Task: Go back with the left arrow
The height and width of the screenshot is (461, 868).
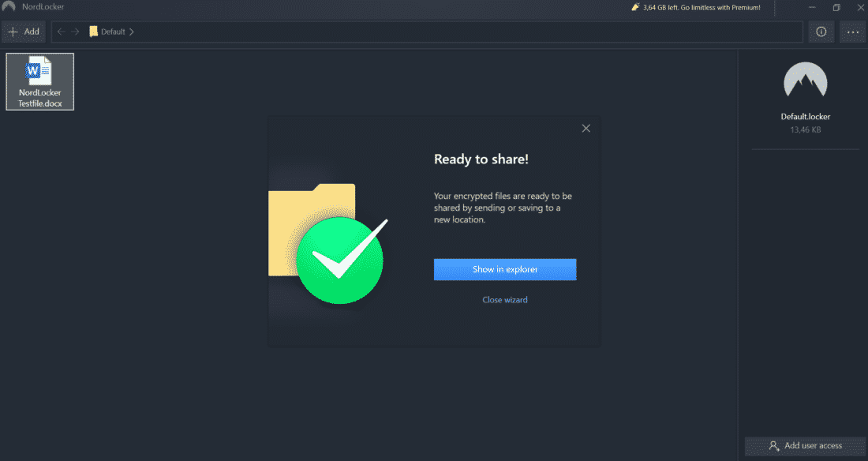Action: click(62, 32)
